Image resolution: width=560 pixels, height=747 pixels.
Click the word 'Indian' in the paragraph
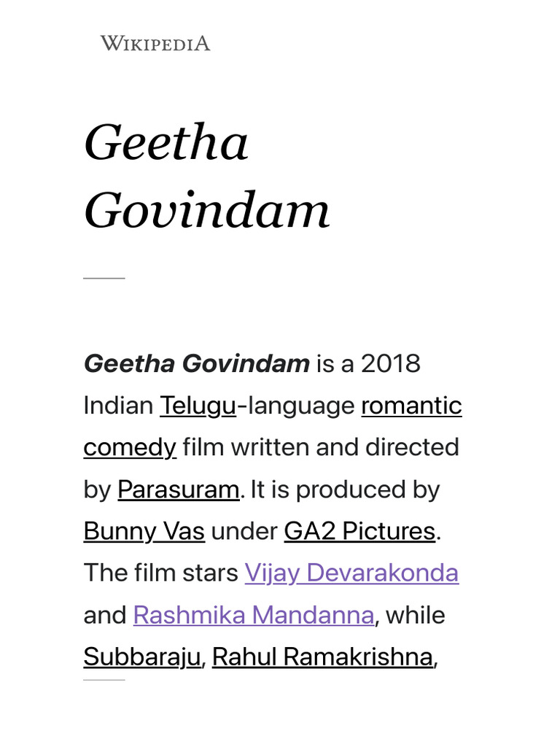[118, 406]
